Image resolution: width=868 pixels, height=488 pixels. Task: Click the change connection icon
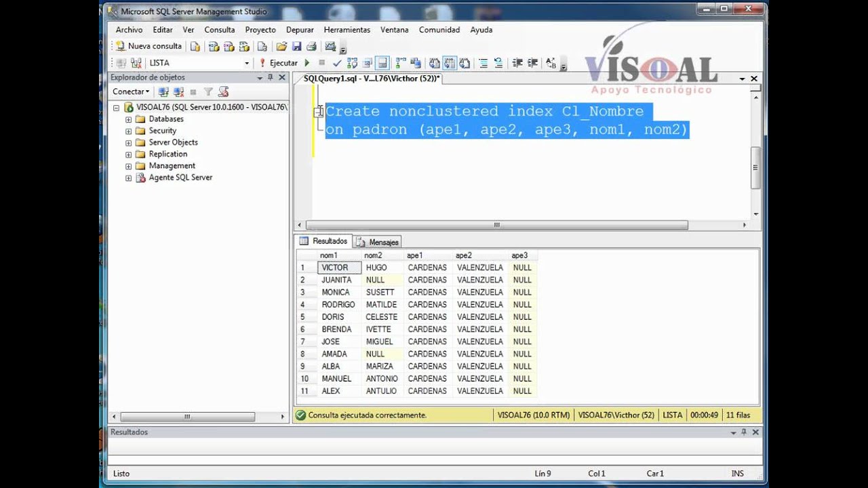(136, 63)
